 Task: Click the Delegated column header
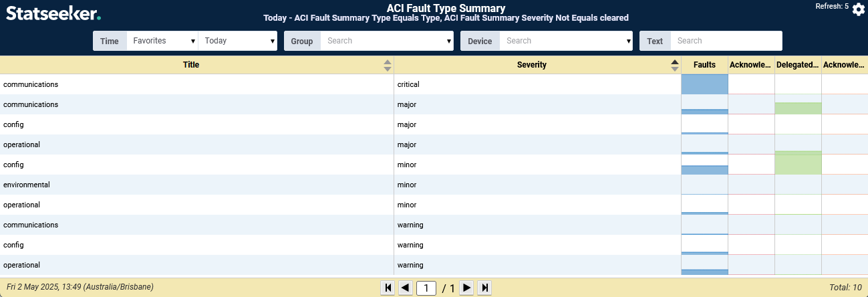pyautogui.click(x=798, y=65)
